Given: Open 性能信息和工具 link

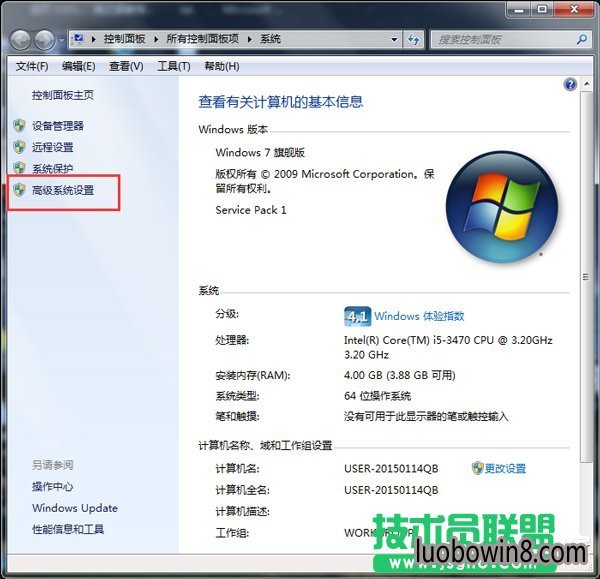Looking at the screenshot, I should [68, 529].
